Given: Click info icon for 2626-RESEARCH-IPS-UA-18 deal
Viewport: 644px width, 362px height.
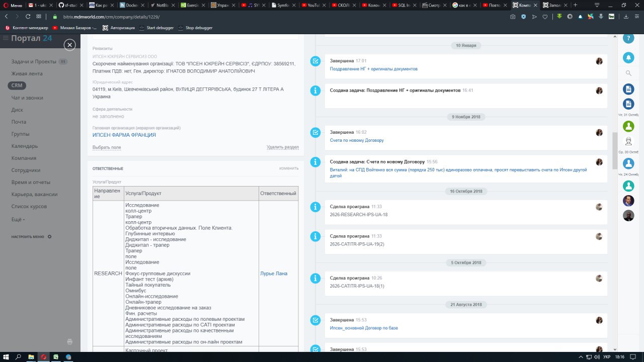Looking at the screenshot, I should (315, 207).
